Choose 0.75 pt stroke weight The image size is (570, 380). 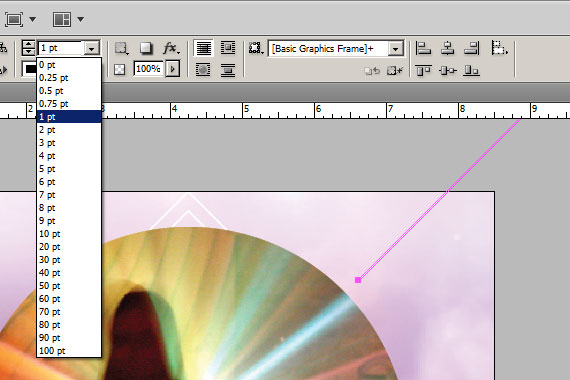[x=69, y=104]
